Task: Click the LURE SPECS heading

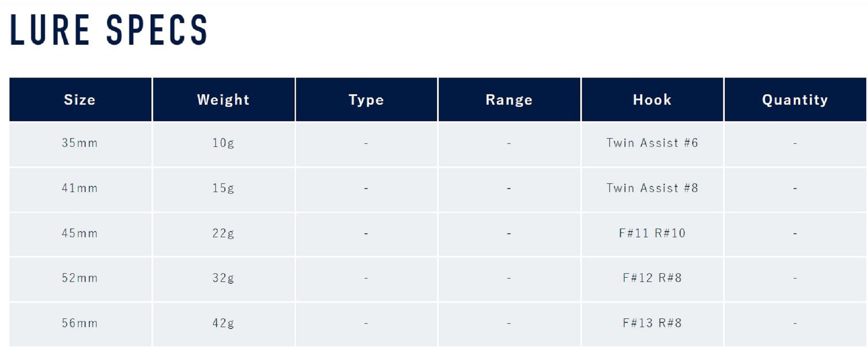Action: click(x=108, y=30)
